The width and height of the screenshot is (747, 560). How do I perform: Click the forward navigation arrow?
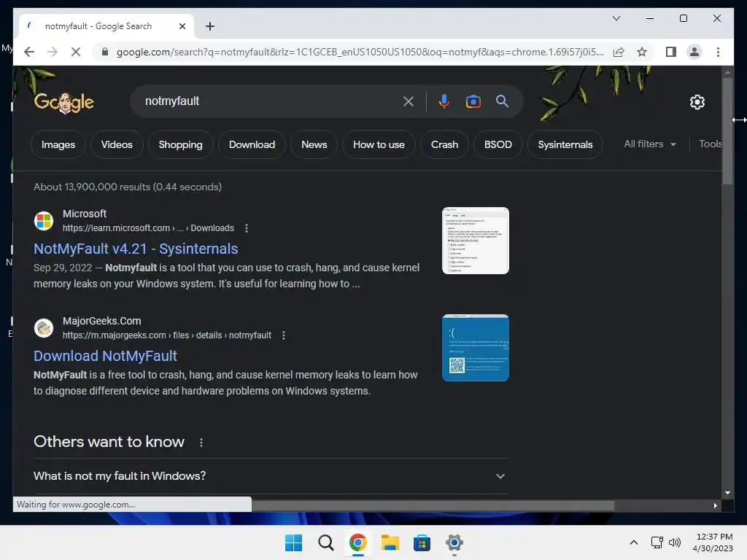coord(53,52)
